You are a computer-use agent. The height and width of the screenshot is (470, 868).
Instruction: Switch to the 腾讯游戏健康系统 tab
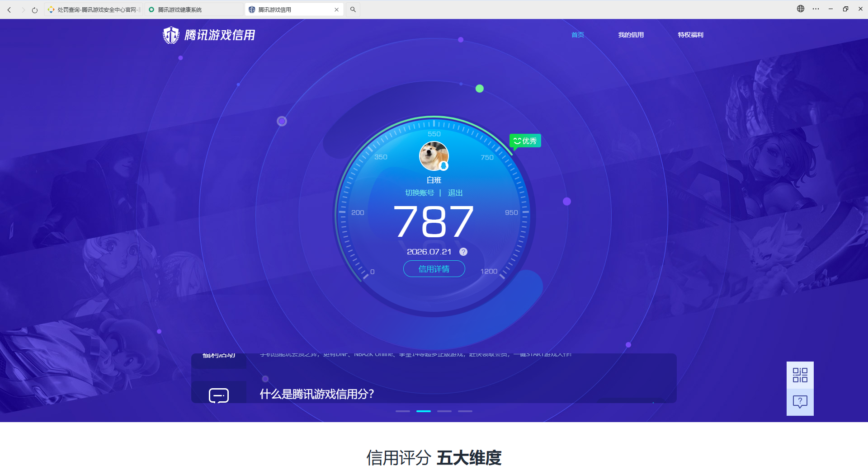(x=194, y=9)
